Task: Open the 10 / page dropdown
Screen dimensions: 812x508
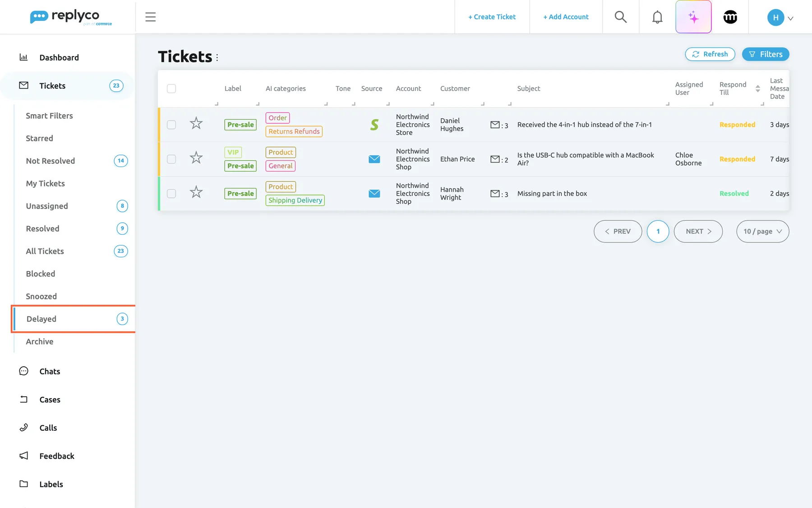Action: tap(762, 231)
